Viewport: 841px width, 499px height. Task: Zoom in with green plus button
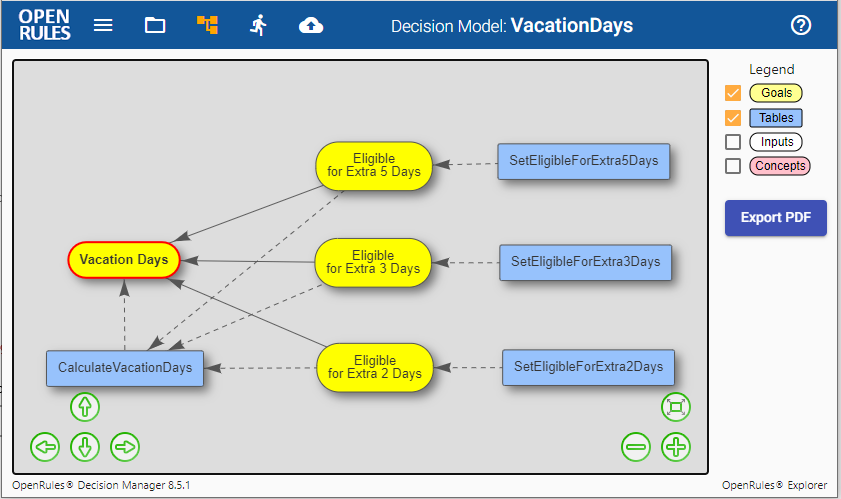click(x=676, y=447)
